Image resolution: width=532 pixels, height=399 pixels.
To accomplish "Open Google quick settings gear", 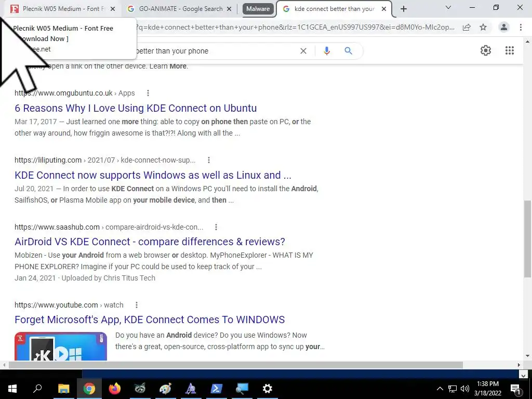I will point(486,50).
